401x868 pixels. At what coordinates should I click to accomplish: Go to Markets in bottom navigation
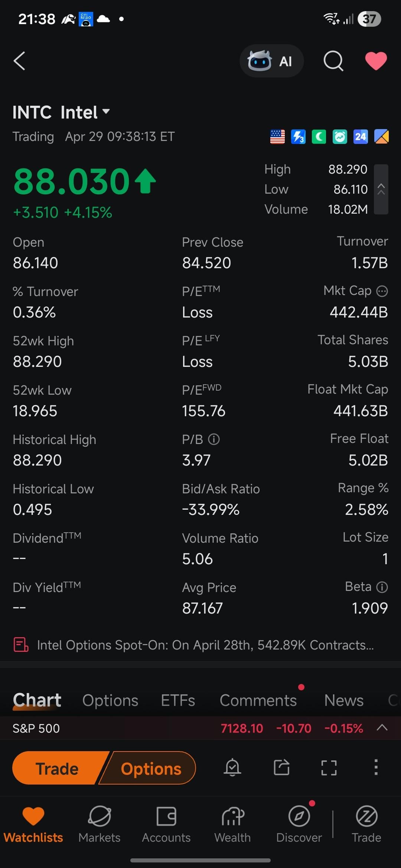click(x=100, y=824)
